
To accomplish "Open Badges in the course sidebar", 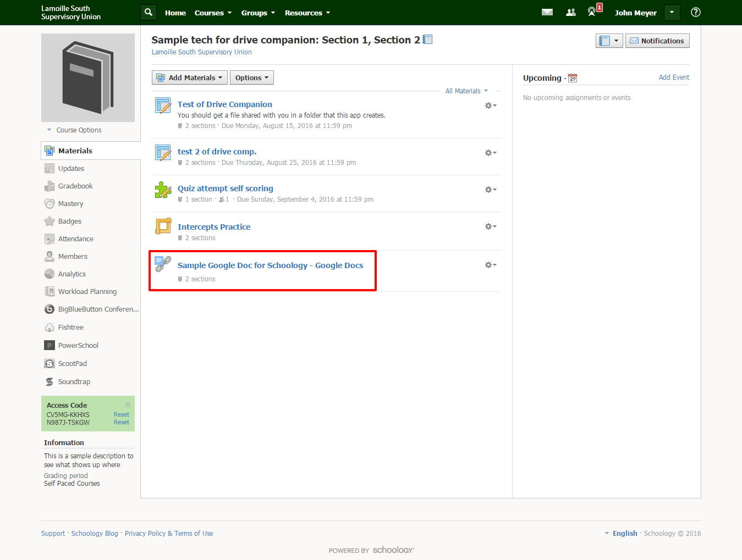I will tap(69, 221).
